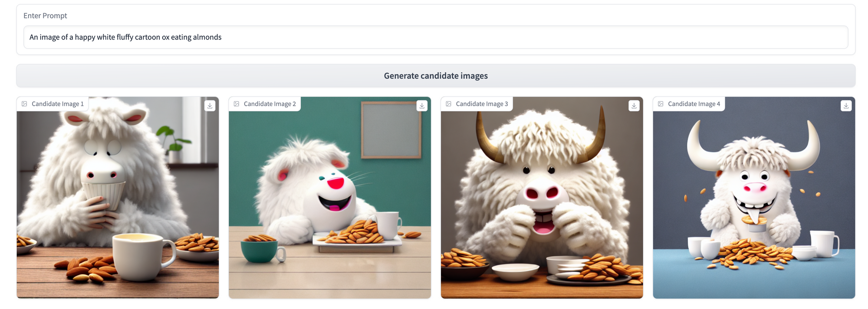Image resolution: width=868 pixels, height=309 pixels.
Task: Click image icon beside Candidate Image 1 label
Action: [25, 104]
